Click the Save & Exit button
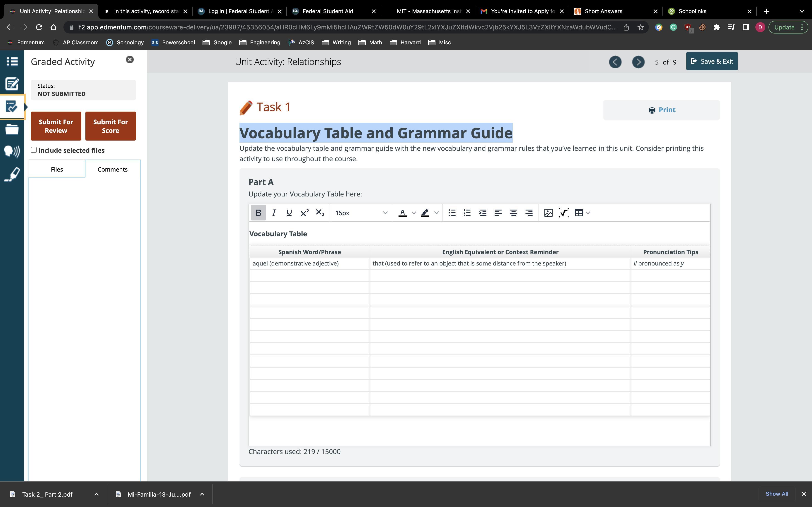The height and width of the screenshot is (507, 812). (x=711, y=61)
